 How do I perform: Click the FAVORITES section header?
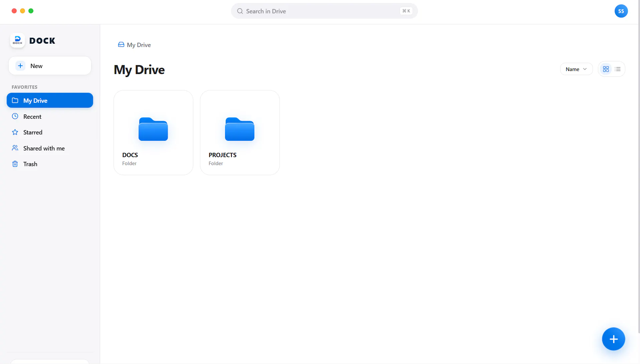click(24, 87)
